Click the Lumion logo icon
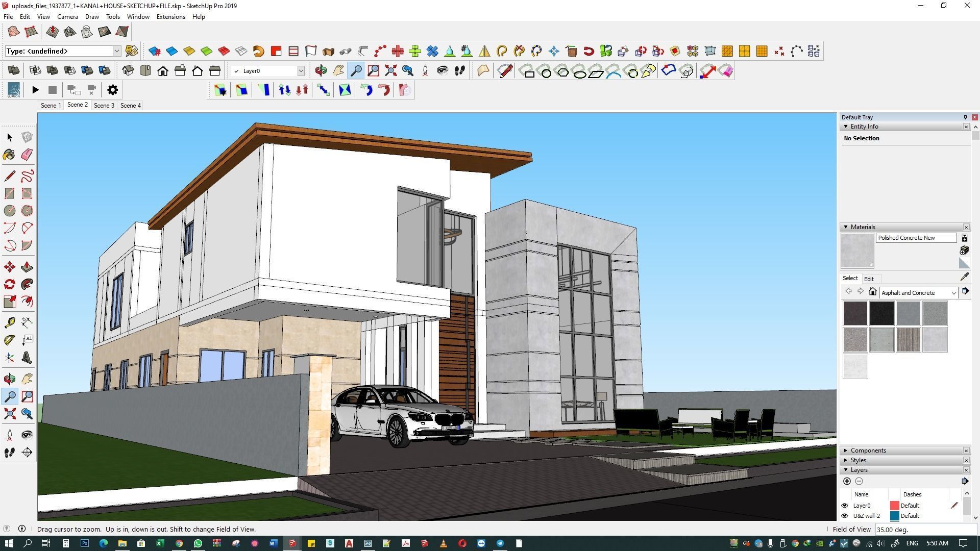The width and height of the screenshot is (980, 551). point(14,90)
